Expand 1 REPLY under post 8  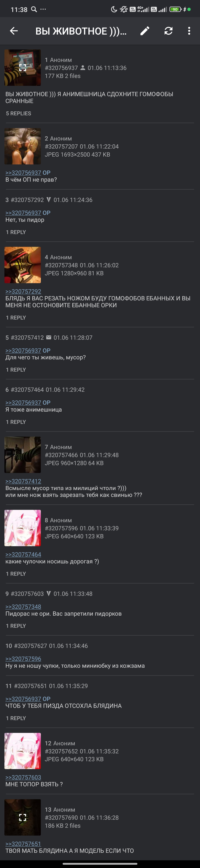(x=16, y=574)
